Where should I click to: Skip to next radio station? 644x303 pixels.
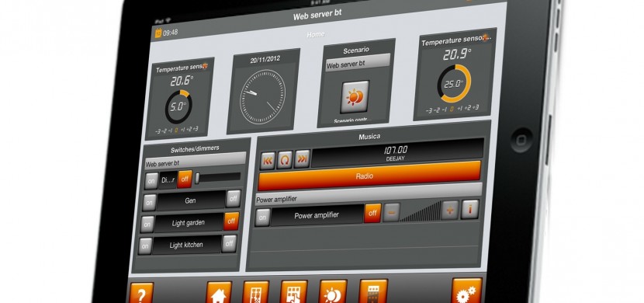point(302,158)
